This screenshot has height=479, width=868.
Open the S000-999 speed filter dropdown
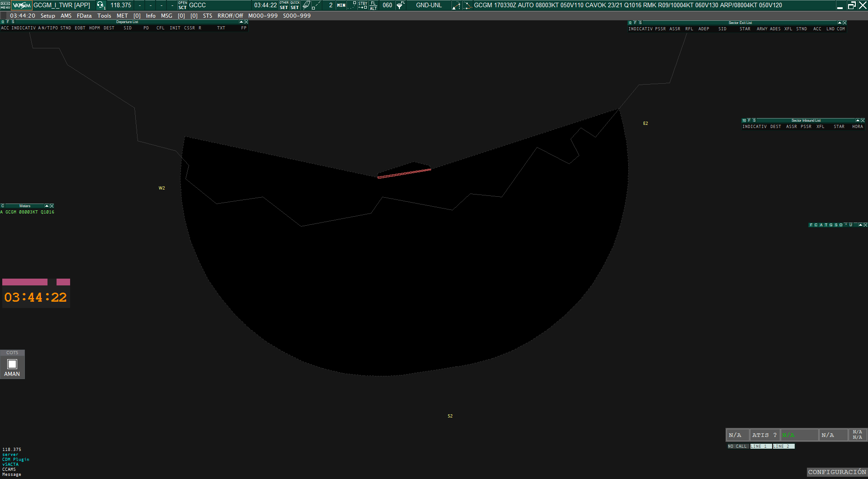[x=297, y=16]
